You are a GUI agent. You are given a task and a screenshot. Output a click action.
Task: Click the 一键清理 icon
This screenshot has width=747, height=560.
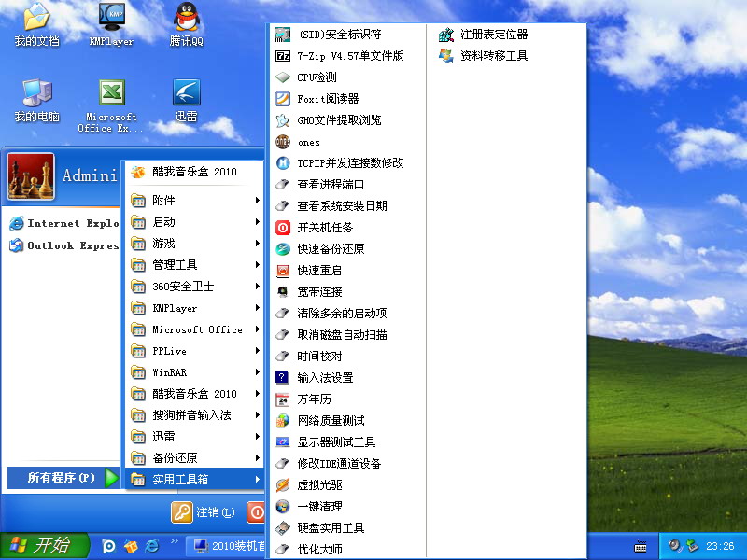283,506
